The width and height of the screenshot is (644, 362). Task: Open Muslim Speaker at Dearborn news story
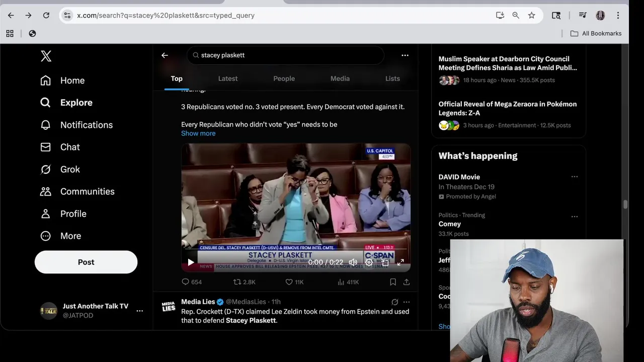point(508,63)
